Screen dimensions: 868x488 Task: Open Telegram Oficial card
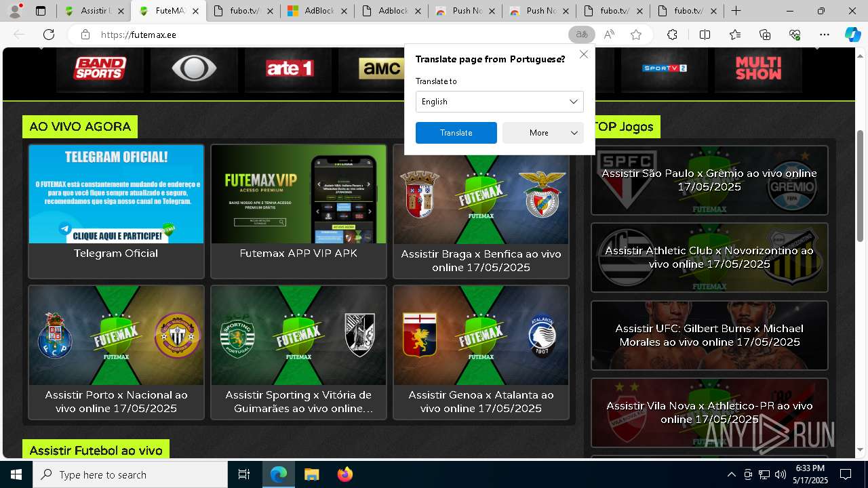coord(116,211)
